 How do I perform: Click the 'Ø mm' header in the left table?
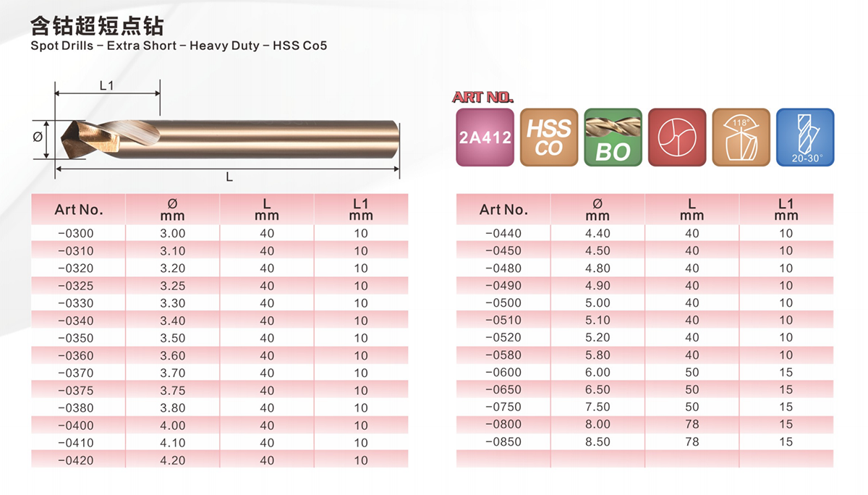click(172, 210)
